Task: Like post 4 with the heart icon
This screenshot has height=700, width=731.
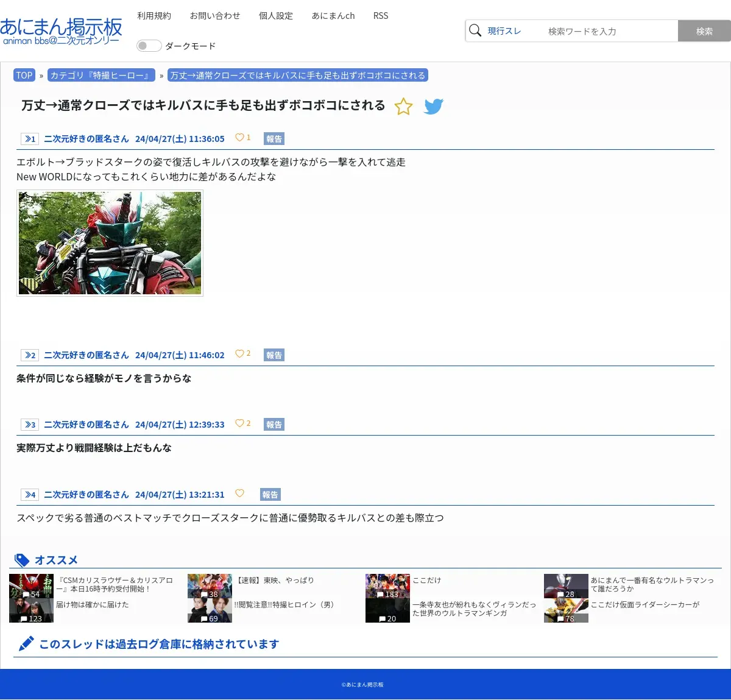Action: pyautogui.click(x=239, y=493)
